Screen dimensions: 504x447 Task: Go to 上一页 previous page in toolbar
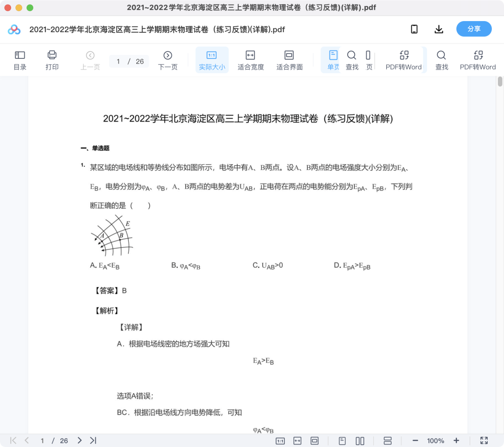click(91, 60)
